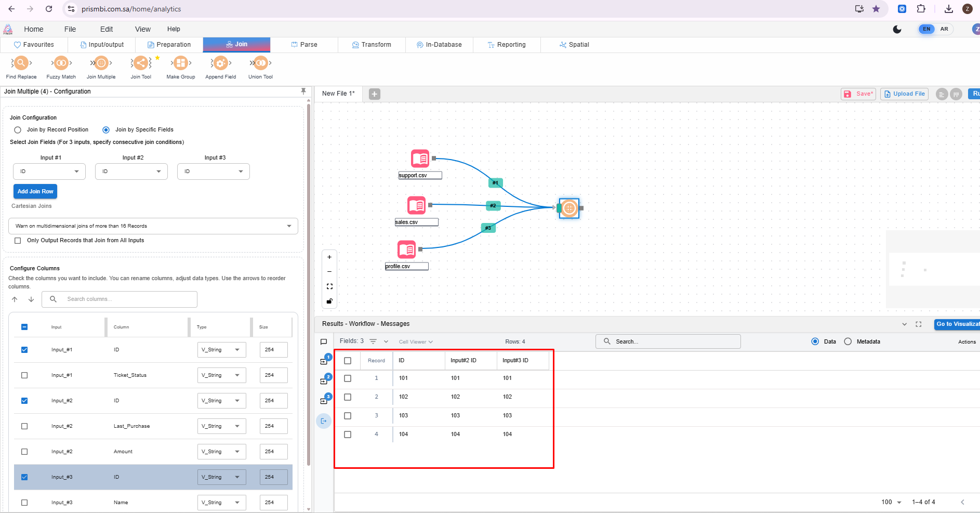Click the Find Replace tool icon
Viewport: 980px width, 513px height.
pos(21,63)
